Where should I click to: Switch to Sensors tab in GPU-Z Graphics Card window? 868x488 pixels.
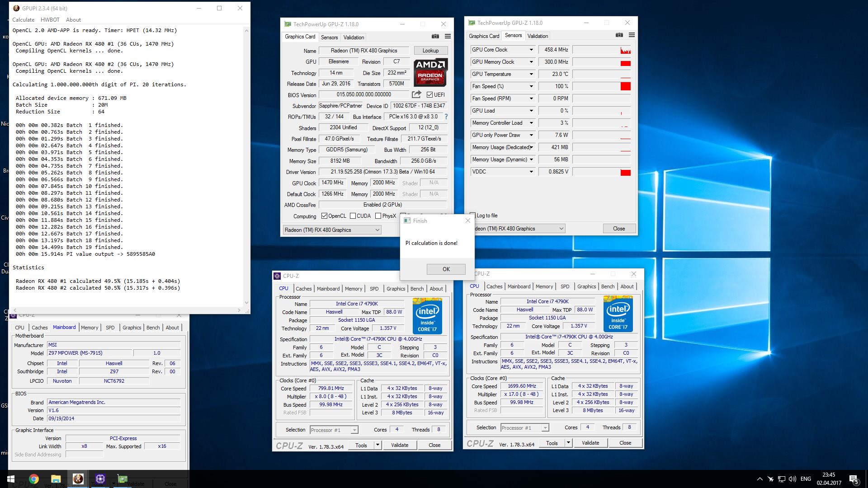pos(329,38)
